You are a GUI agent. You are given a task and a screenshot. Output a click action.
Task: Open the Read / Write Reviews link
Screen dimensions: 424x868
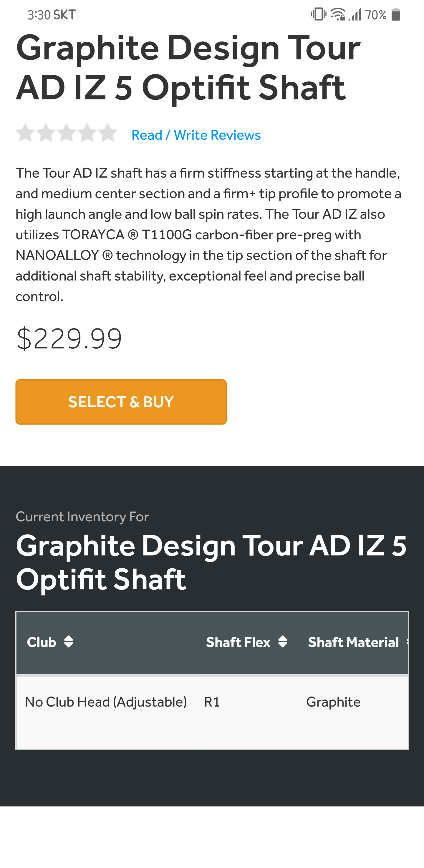196,135
